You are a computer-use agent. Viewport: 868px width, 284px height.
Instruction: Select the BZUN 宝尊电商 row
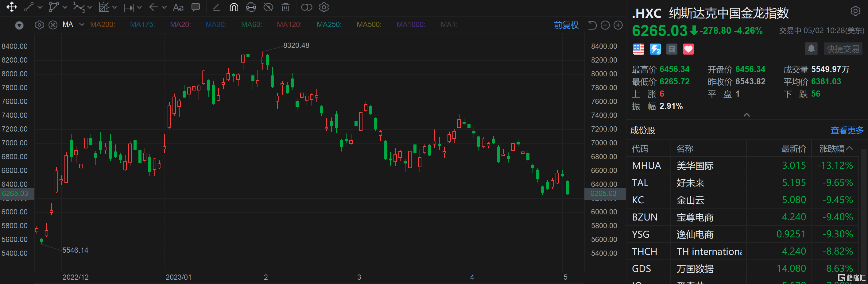(743, 217)
